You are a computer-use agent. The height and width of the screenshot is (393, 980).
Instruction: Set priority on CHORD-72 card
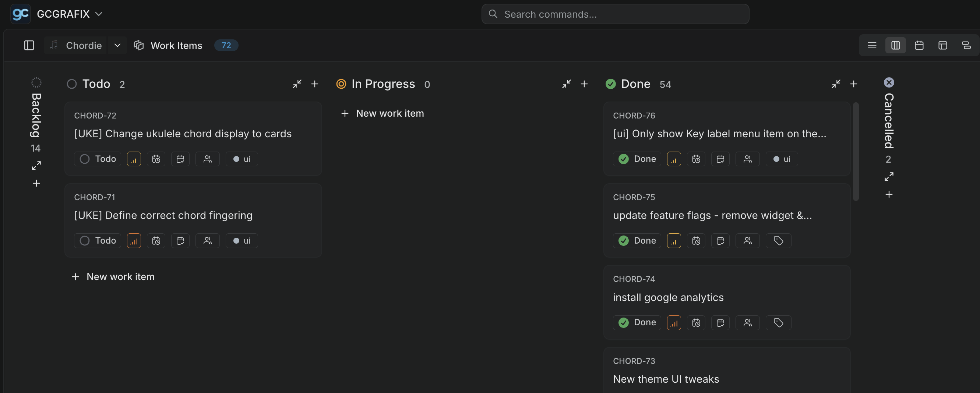(x=134, y=159)
